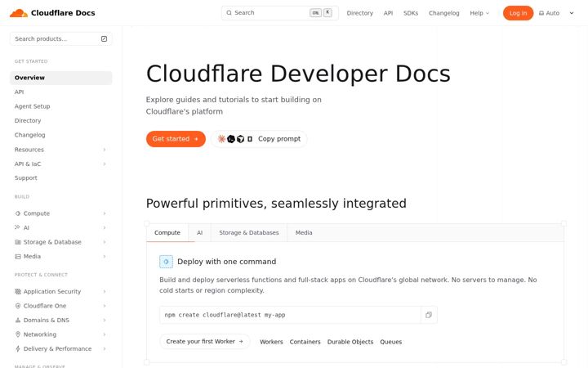Open the Queues link
The height and width of the screenshot is (368, 588).
(390, 342)
